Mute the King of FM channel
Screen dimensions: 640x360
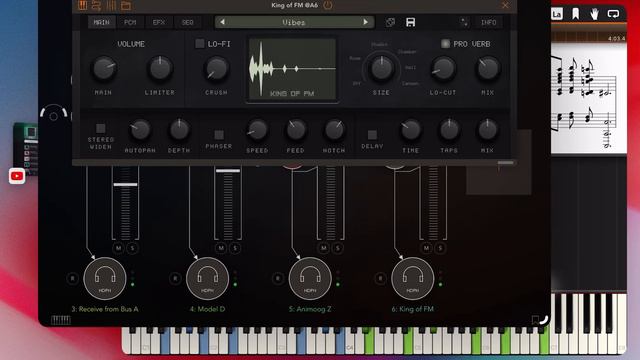tap(426, 248)
